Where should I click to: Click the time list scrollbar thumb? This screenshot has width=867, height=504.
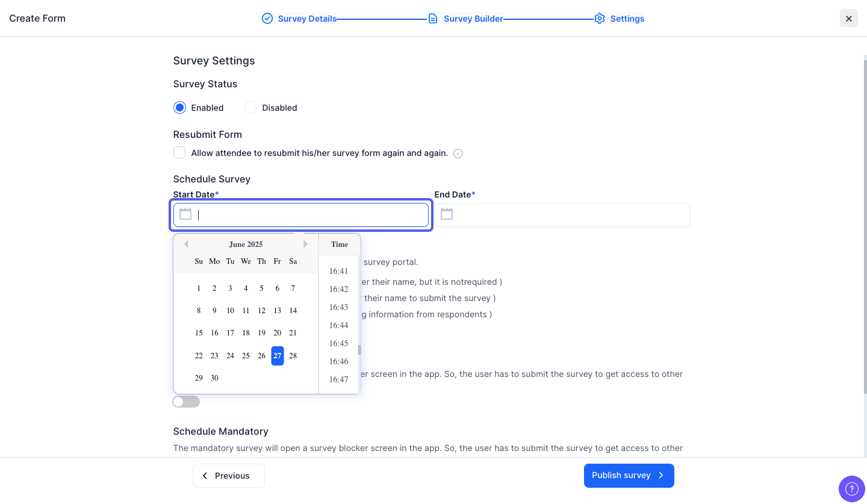[x=359, y=350]
